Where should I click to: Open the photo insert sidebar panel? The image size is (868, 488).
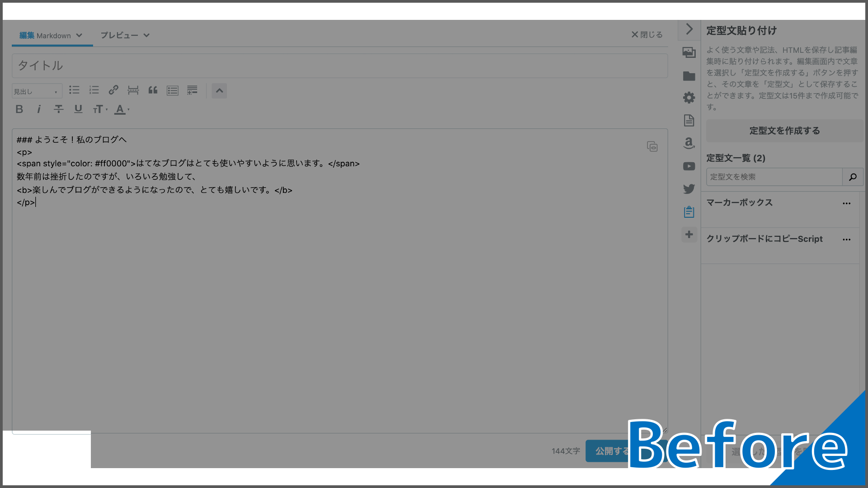click(x=689, y=52)
